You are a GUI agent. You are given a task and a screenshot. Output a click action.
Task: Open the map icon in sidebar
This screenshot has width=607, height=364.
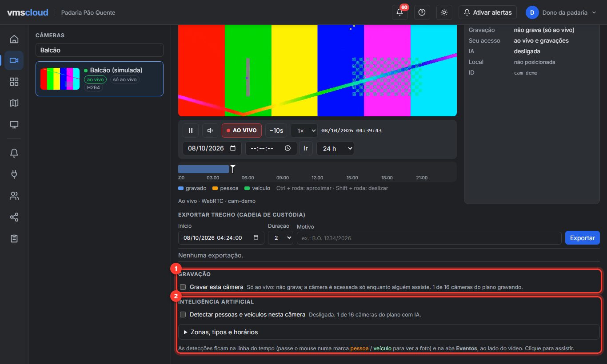[x=14, y=103]
